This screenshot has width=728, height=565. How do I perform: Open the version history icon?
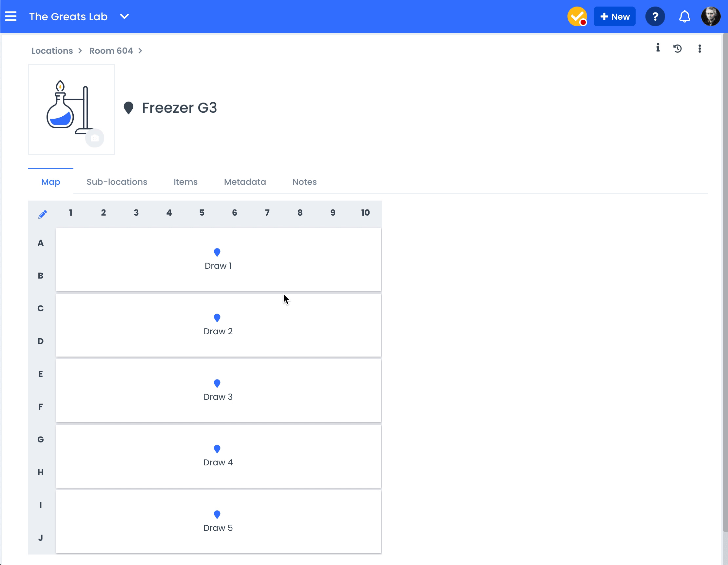coord(677,49)
